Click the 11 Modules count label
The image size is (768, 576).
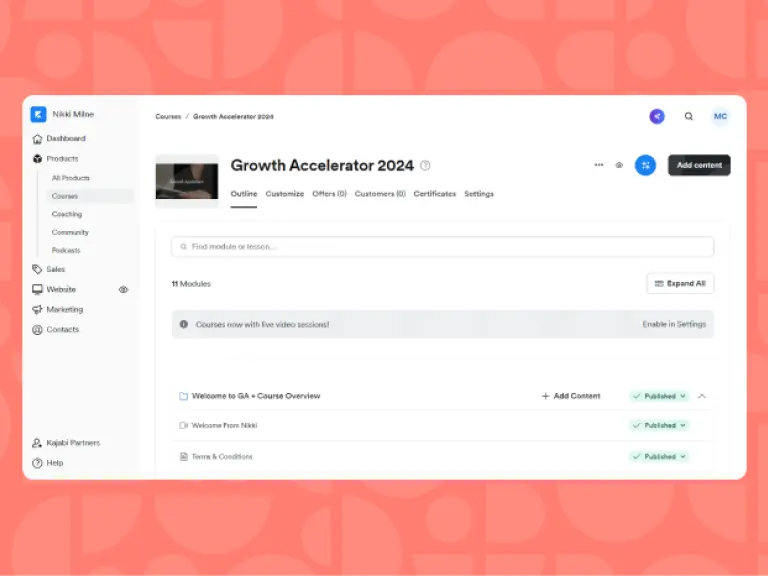(191, 284)
